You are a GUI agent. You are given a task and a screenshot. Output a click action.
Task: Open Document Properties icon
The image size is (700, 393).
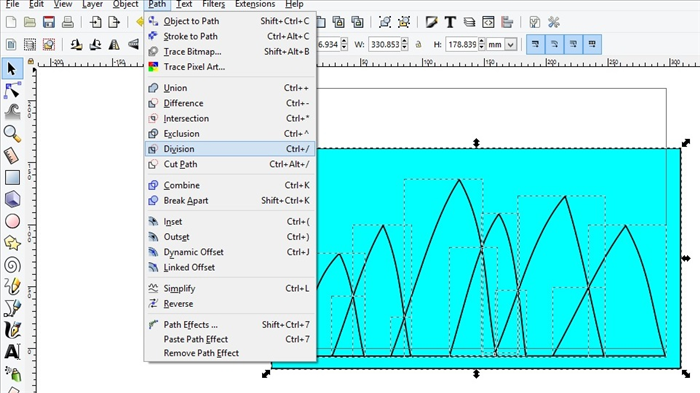tap(534, 22)
